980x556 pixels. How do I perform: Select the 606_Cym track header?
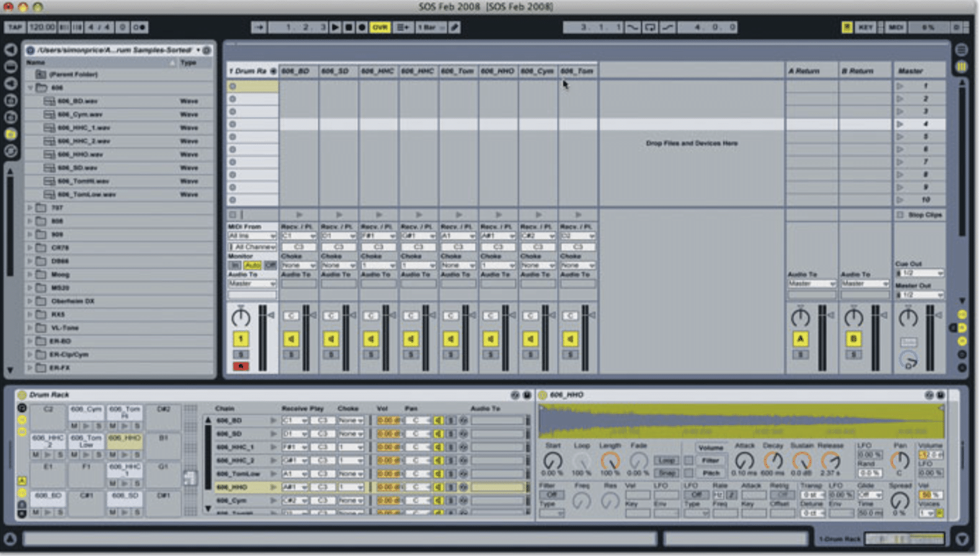538,71
